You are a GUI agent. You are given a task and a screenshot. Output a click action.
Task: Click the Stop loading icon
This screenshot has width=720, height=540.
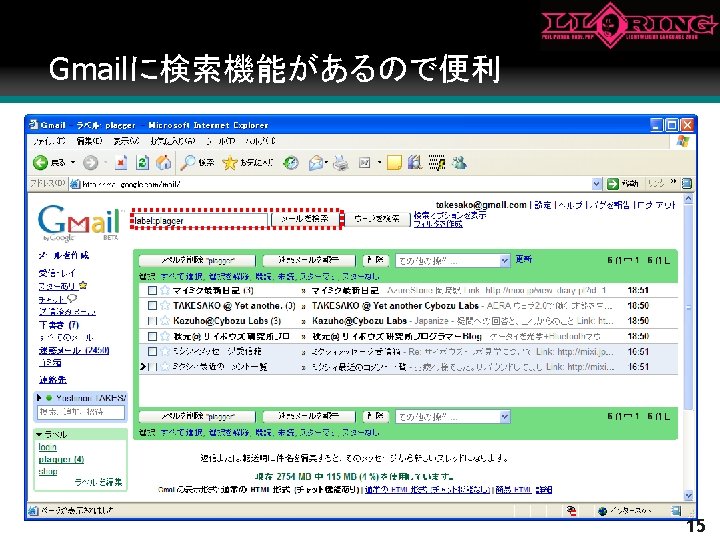121,163
